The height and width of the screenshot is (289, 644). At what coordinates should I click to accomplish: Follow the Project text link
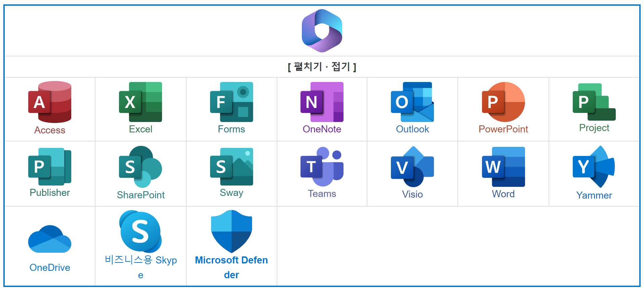[594, 128]
